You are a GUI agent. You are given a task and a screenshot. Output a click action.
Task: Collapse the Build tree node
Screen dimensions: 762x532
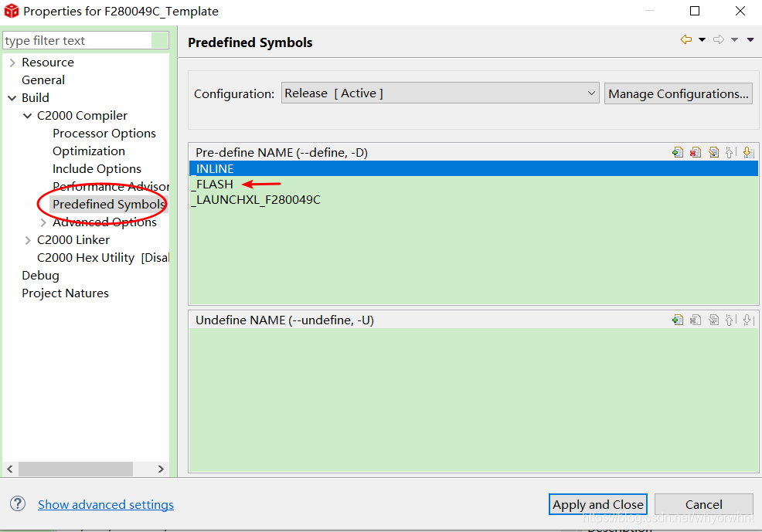point(12,98)
